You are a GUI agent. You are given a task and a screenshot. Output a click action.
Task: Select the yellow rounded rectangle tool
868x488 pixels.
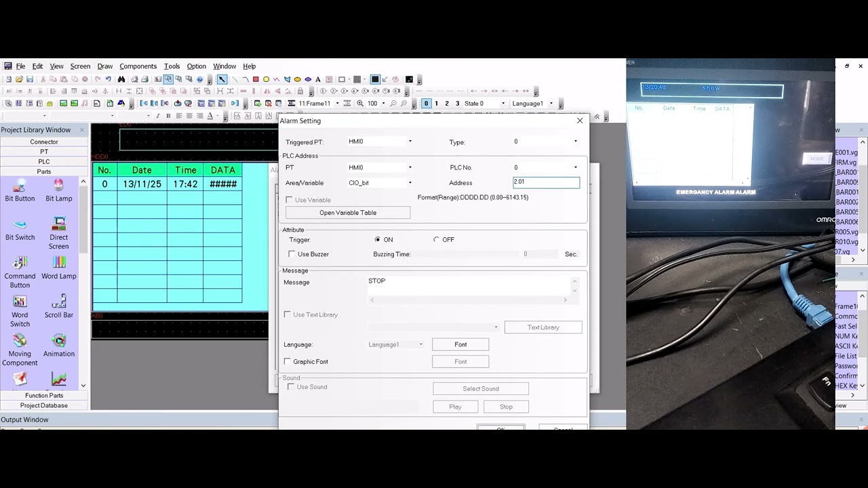266,79
